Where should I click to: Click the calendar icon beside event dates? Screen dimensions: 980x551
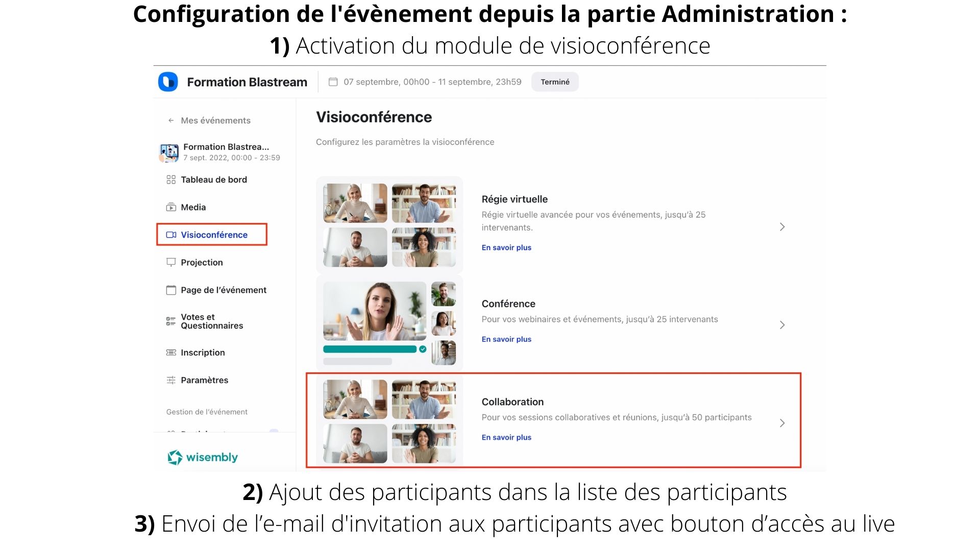(x=333, y=82)
